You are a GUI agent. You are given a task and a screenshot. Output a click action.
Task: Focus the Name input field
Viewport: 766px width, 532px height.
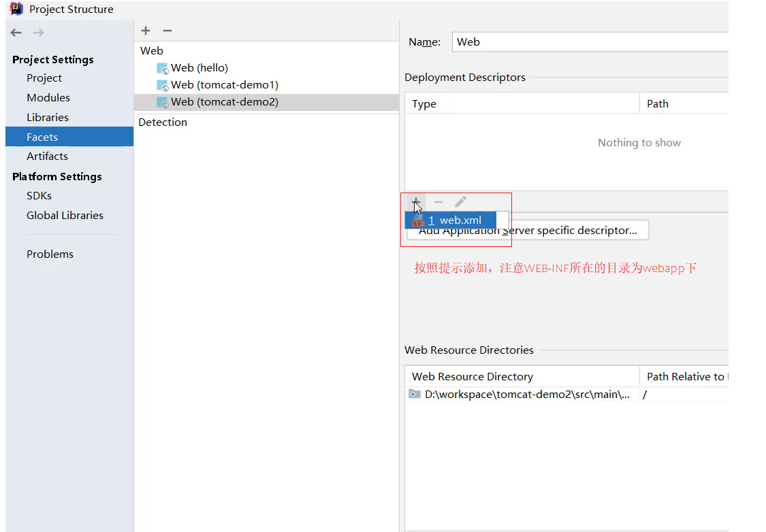coord(590,42)
